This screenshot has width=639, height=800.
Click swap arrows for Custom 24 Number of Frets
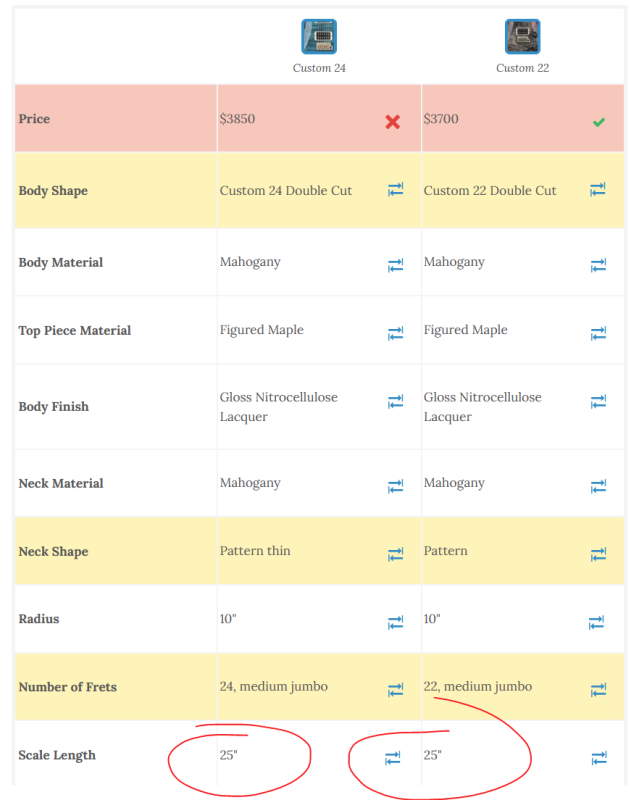[x=396, y=689]
